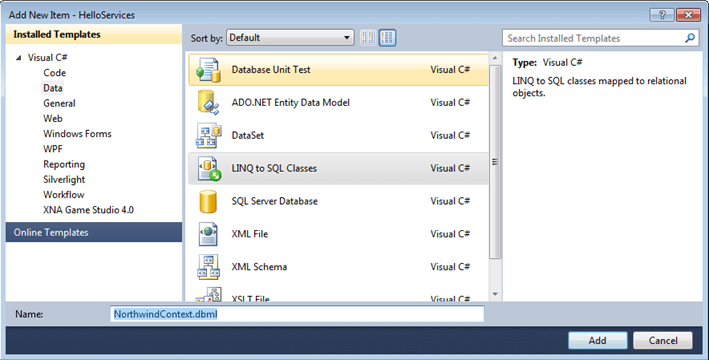Select the General category

click(x=59, y=104)
